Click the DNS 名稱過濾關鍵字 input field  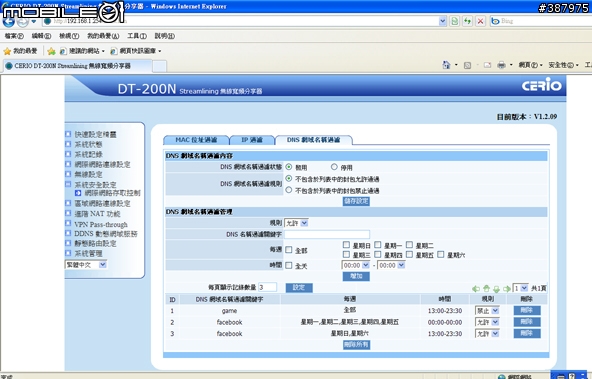click(x=327, y=234)
